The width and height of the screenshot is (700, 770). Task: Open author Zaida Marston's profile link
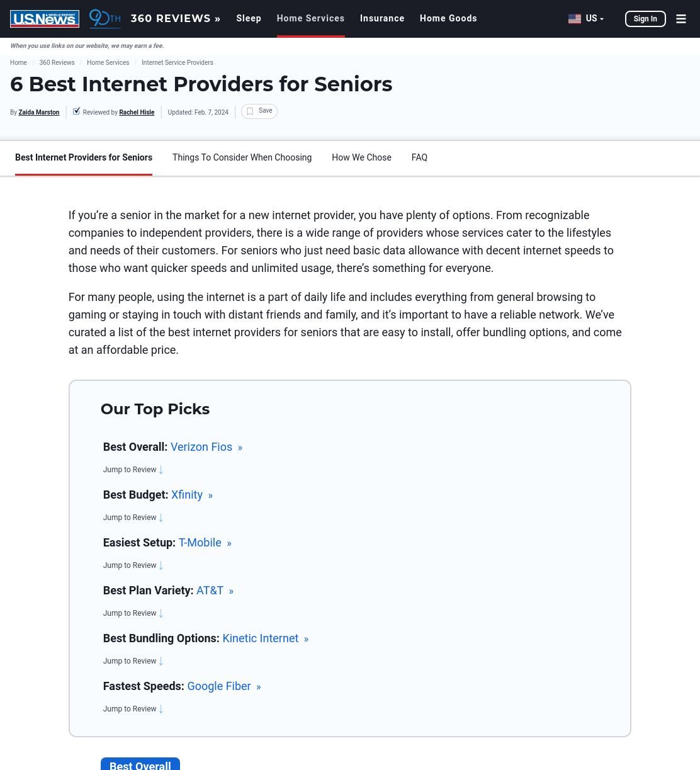[39, 112]
